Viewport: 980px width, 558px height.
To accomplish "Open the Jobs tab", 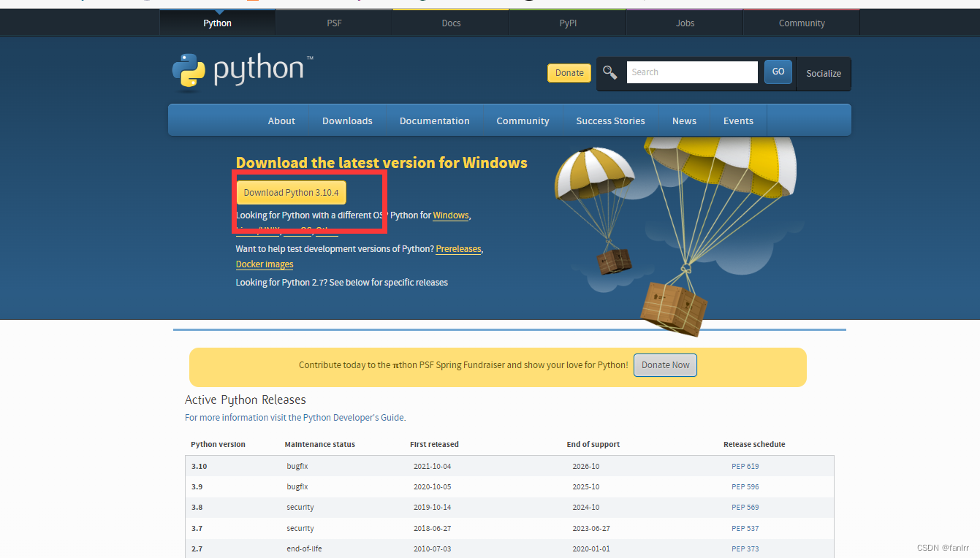I will pos(684,23).
